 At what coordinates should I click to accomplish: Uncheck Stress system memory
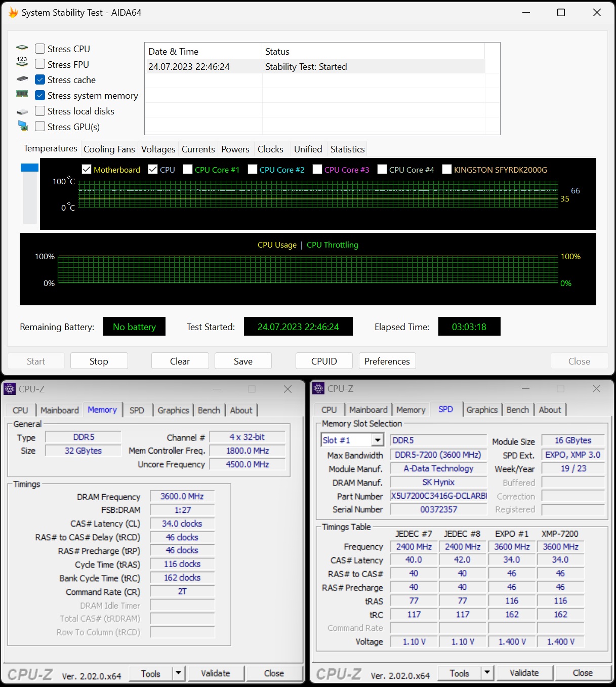pos(40,95)
